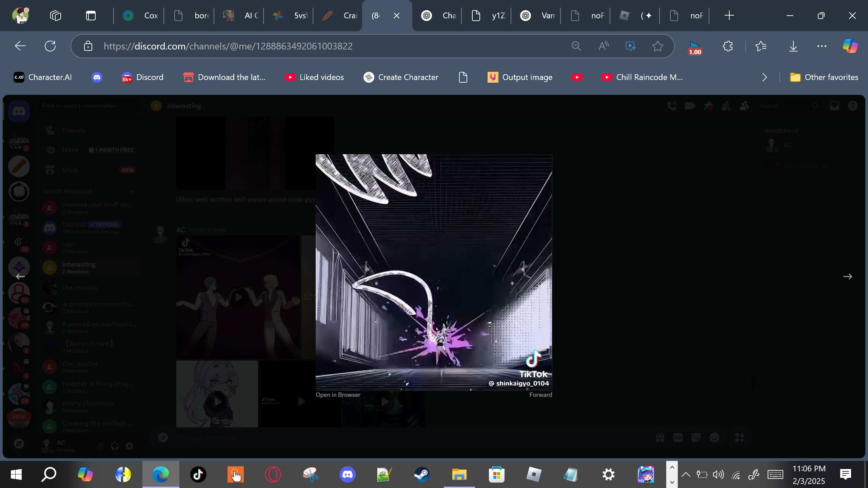
Task: Add this page to favorites star
Action: [658, 46]
